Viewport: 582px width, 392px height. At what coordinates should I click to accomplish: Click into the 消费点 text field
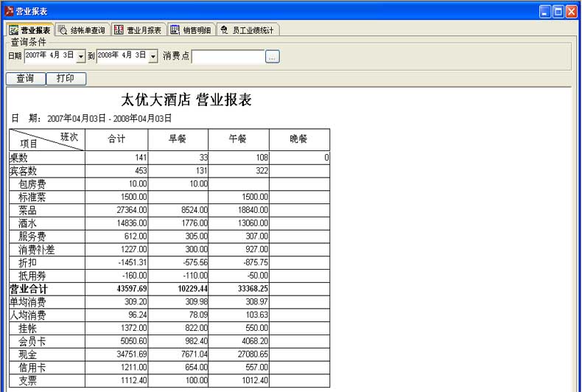[228, 57]
